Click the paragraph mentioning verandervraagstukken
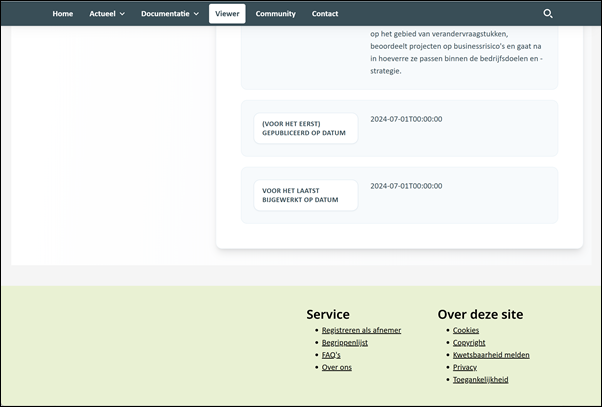 pos(456,52)
